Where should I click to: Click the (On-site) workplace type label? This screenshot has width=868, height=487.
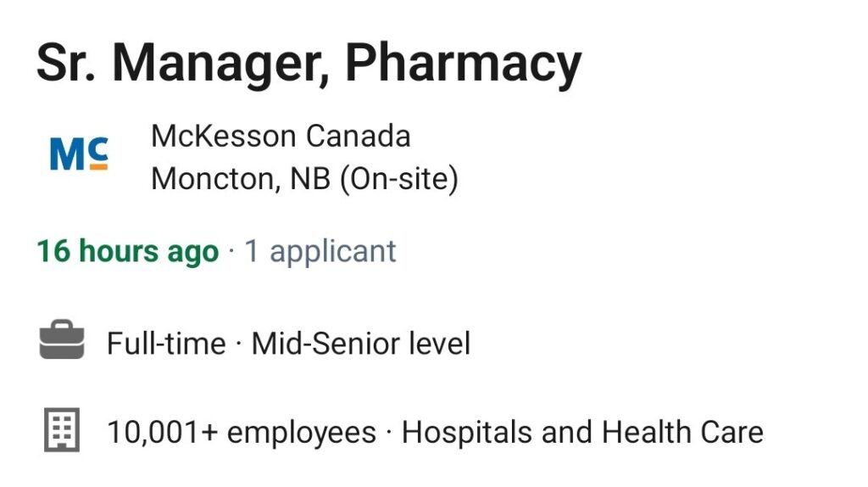coord(399,179)
